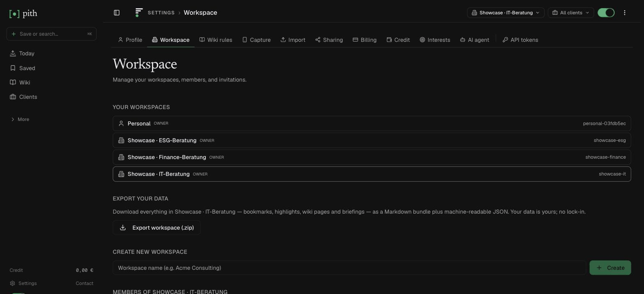Go to Wiki in the sidebar
The height and width of the screenshot is (294, 644).
[51, 82]
